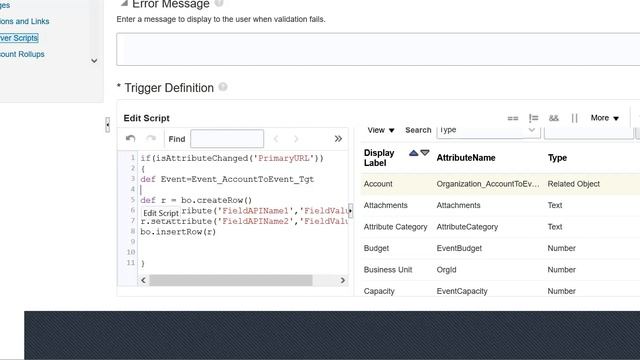Click script line 8 bo.insertRow(r)

pos(178,232)
